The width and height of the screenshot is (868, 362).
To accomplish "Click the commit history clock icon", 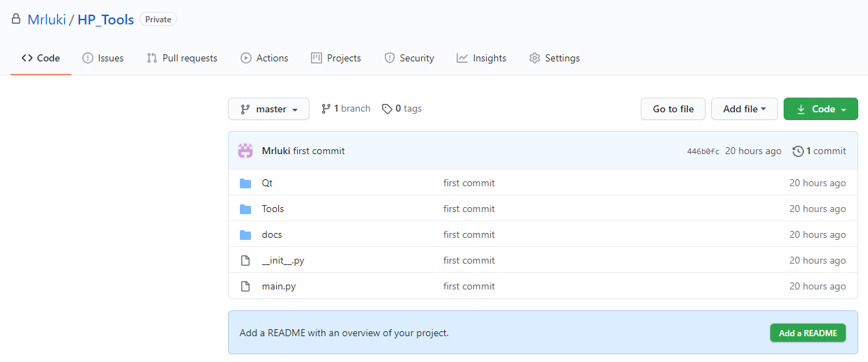I will point(798,151).
